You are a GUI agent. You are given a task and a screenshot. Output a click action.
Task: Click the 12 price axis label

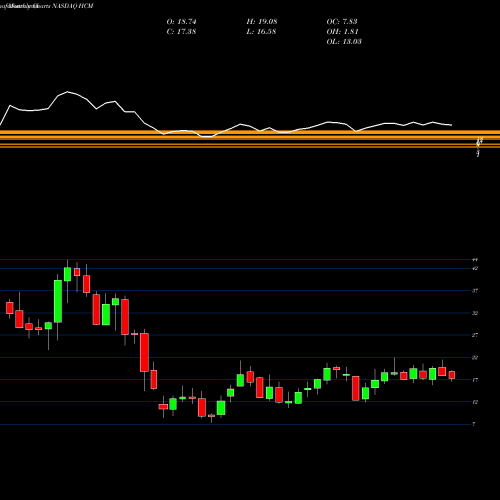(x=475, y=402)
